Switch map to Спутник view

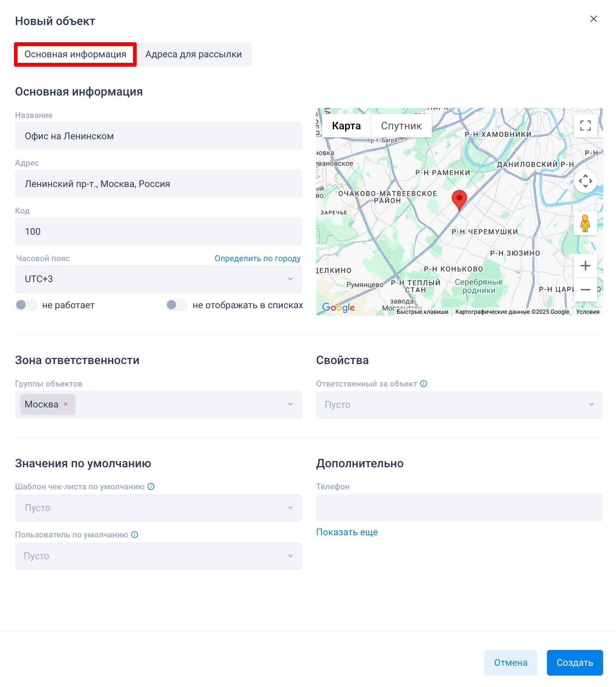pyautogui.click(x=401, y=126)
